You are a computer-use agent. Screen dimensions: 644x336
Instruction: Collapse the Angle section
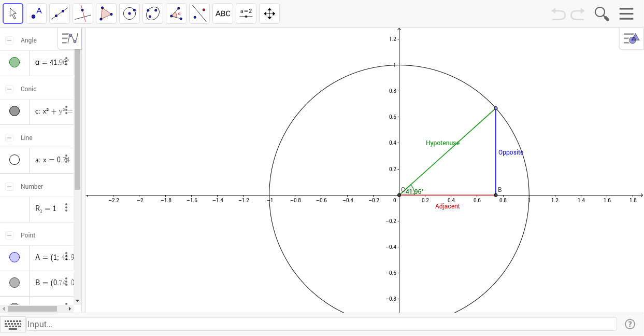click(x=8, y=39)
